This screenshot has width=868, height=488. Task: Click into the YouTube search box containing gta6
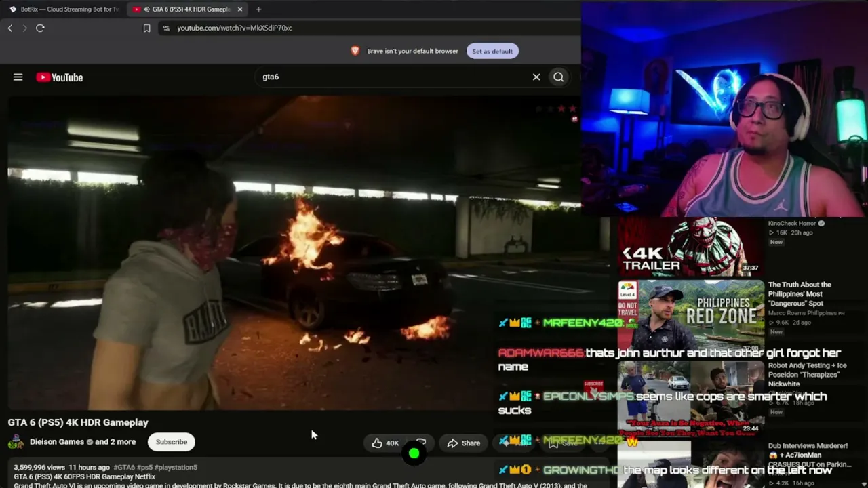click(393, 77)
